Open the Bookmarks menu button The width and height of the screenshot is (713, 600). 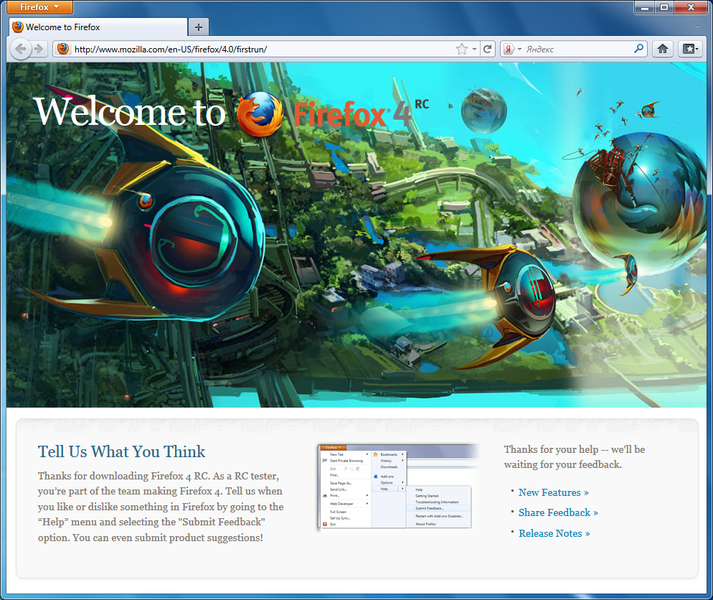(x=690, y=49)
